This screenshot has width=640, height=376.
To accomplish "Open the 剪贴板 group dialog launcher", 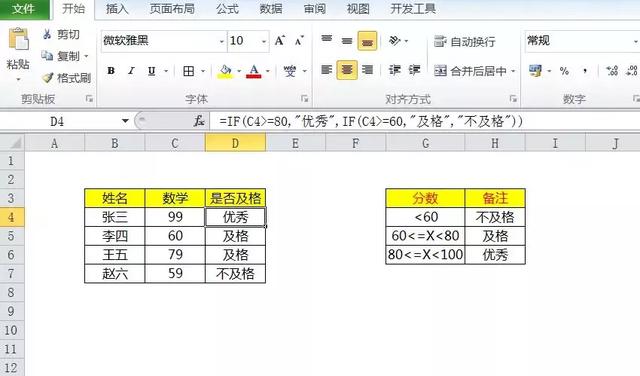I will click(x=89, y=98).
